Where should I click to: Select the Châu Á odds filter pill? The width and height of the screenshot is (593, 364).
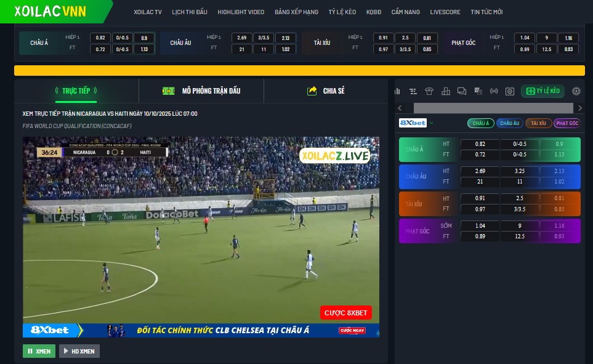[480, 123]
